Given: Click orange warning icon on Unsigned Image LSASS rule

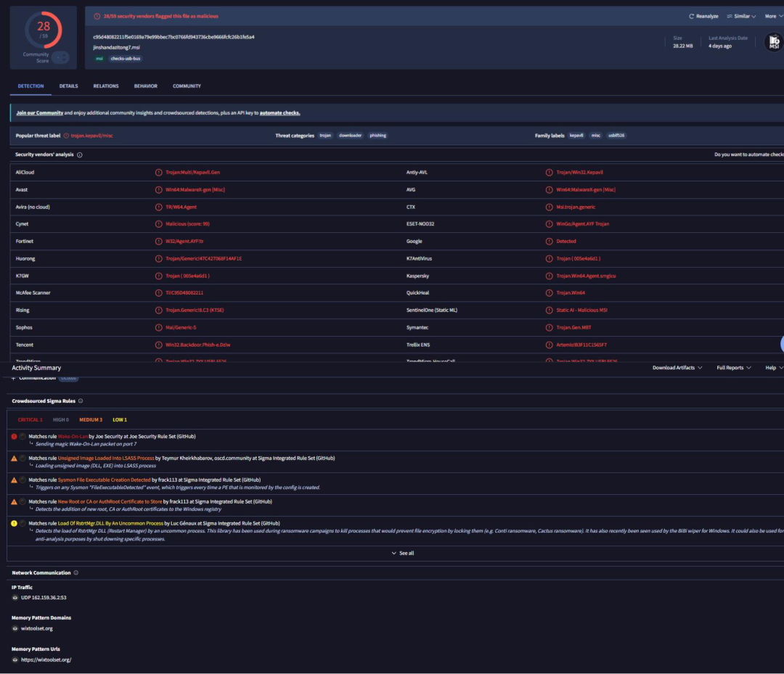Looking at the screenshot, I should (x=14, y=458).
